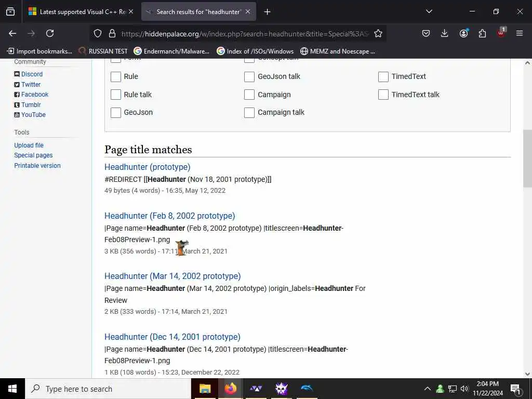Open the Headhunter (prototype) result
Viewport: 532px width, 399px height.
click(147, 167)
